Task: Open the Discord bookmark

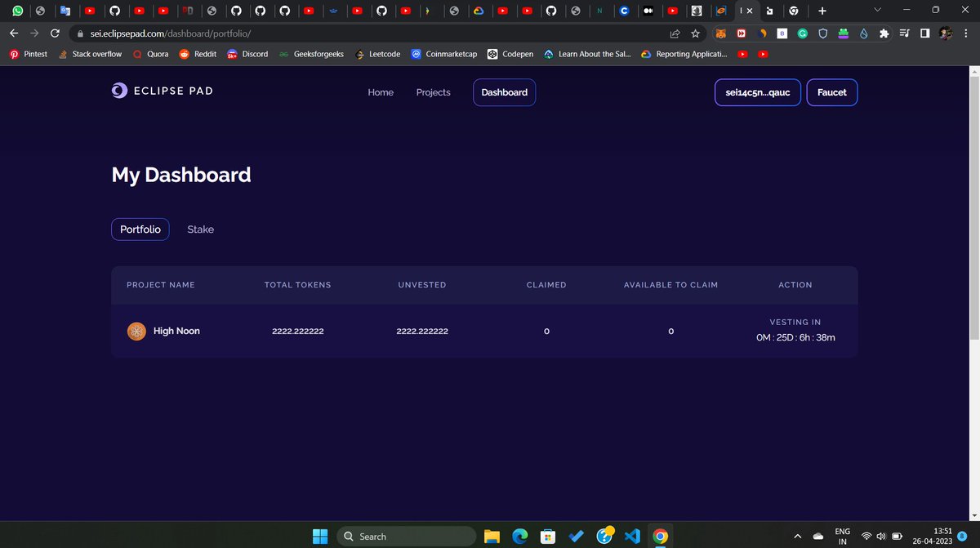Action: click(247, 54)
